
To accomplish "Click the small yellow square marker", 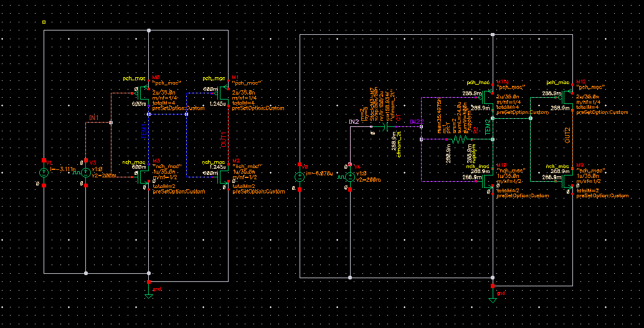I will click(x=44, y=22).
